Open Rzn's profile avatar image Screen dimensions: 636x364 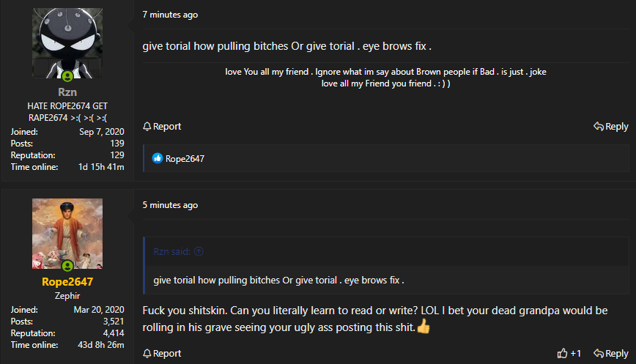[x=67, y=43]
